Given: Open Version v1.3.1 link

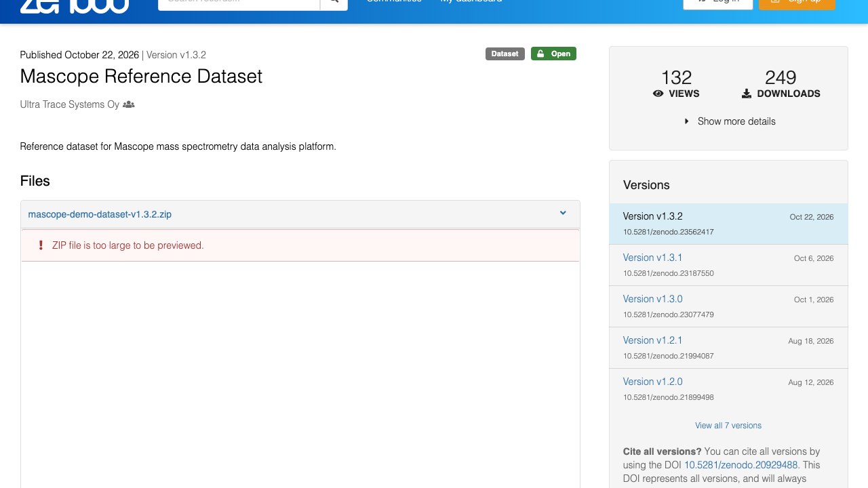Looking at the screenshot, I should pos(652,258).
